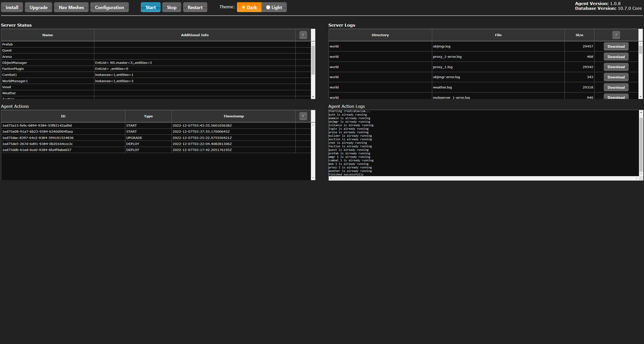The width and height of the screenshot is (644, 344).
Task: Click the Install button
Action: pos(12,7)
